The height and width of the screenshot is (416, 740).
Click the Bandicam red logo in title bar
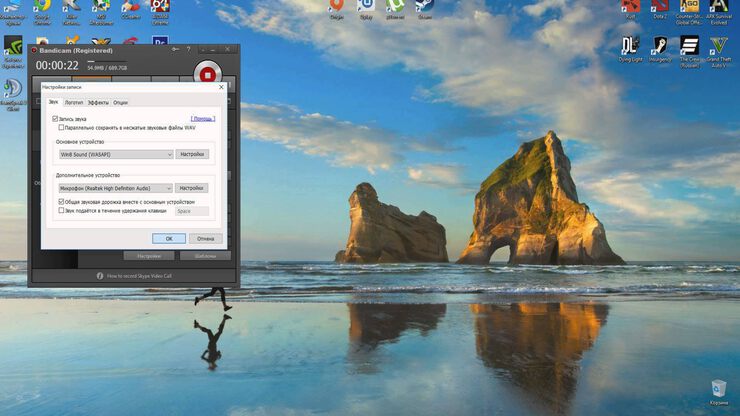[34, 50]
